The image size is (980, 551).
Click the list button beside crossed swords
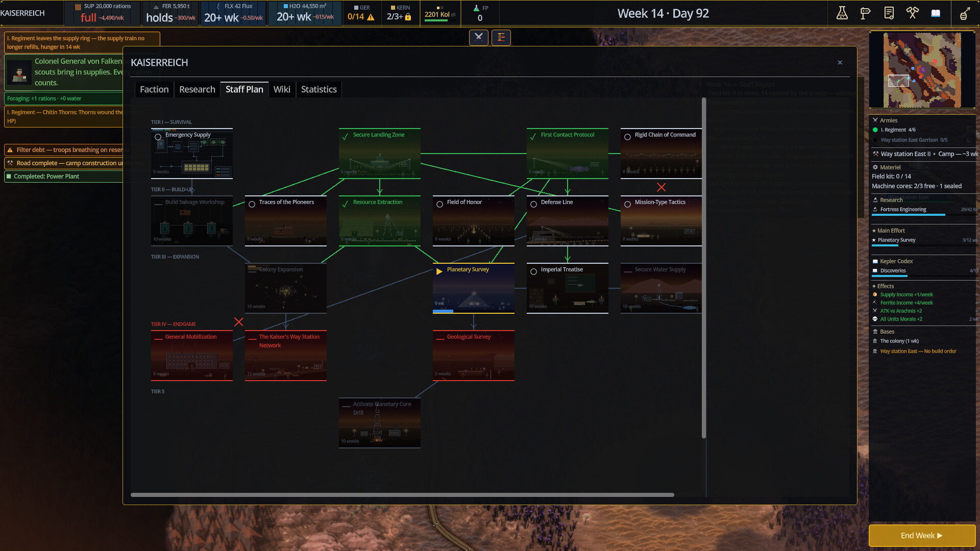(x=501, y=37)
